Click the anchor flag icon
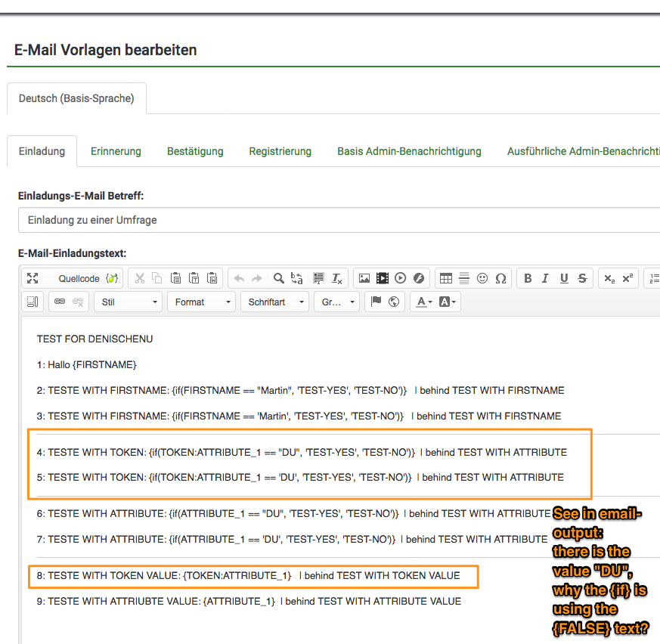 tap(376, 302)
